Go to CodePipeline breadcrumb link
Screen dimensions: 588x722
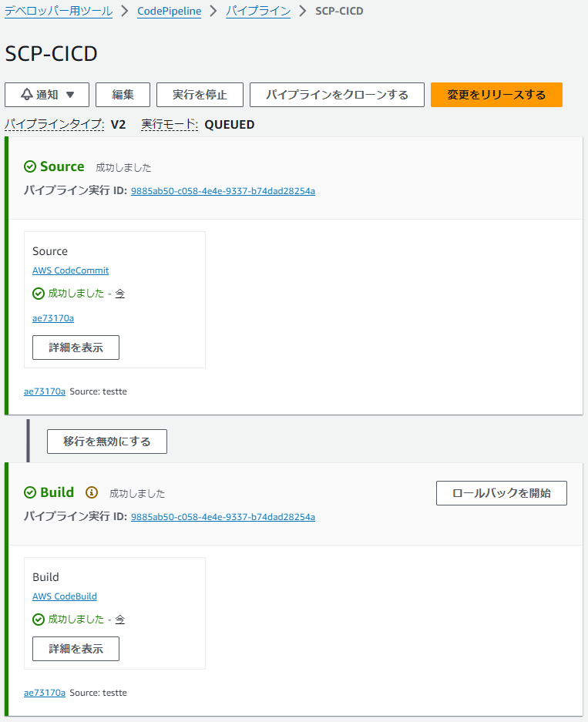click(x=170, y=11)
